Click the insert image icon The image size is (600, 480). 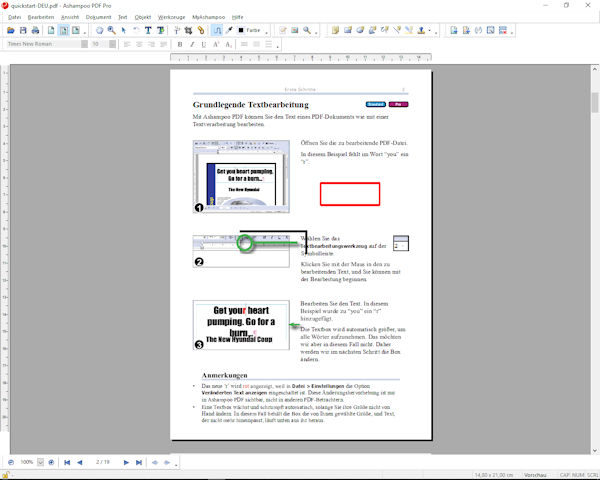tap(295, 30)
